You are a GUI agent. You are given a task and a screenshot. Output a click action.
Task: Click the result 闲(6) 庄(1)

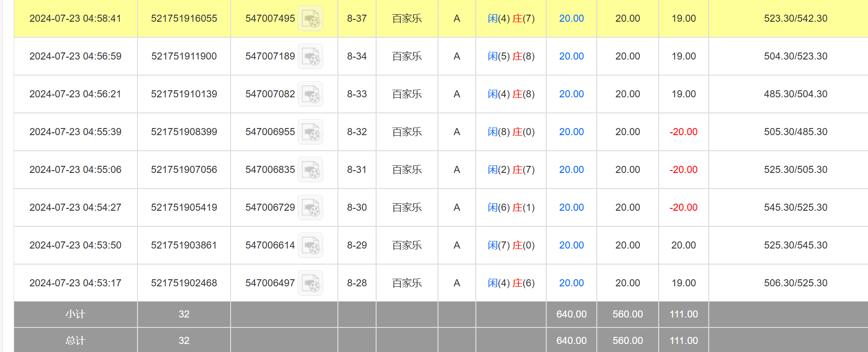click(511, 207)
